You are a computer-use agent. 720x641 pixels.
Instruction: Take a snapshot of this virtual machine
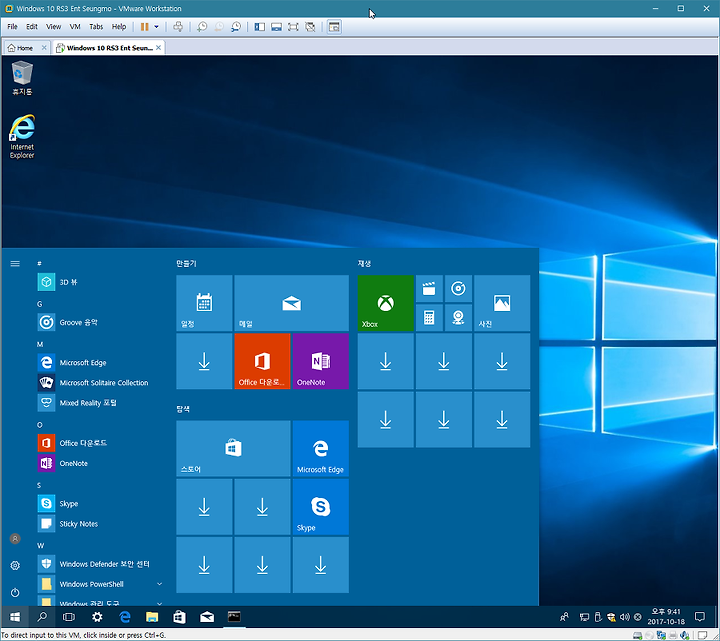click(202, 27)
